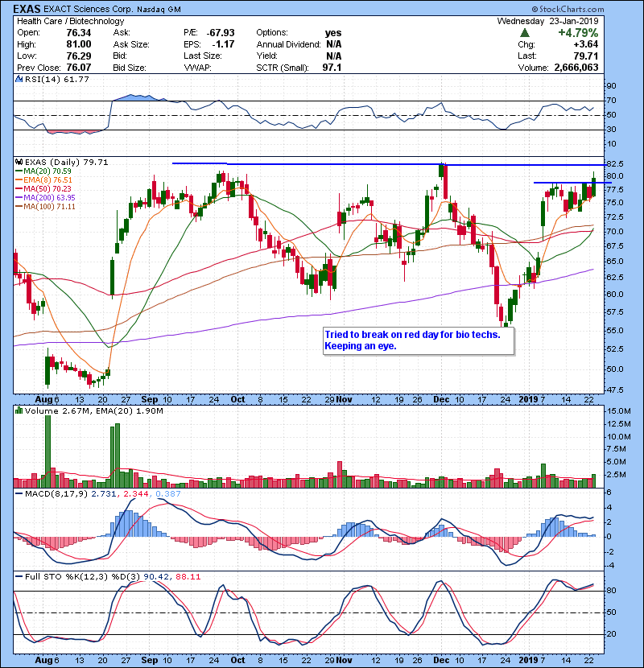Click the P/E value -67.93
The height and width of the screenshot is (668, 644).
tap(221, 33)
